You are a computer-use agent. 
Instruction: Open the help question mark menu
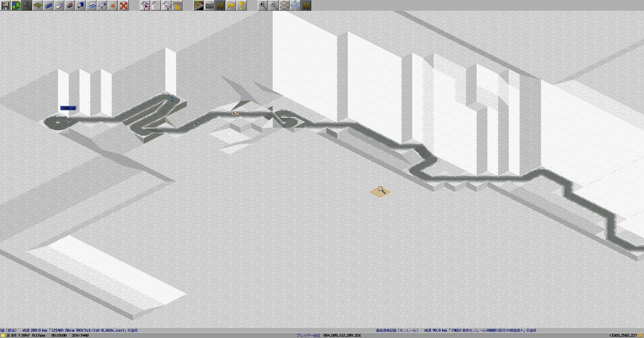click(241, 5)
